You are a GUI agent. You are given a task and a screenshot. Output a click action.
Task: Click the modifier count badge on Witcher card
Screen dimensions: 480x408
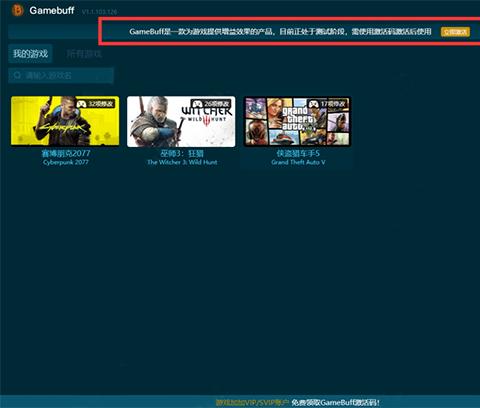211,104
